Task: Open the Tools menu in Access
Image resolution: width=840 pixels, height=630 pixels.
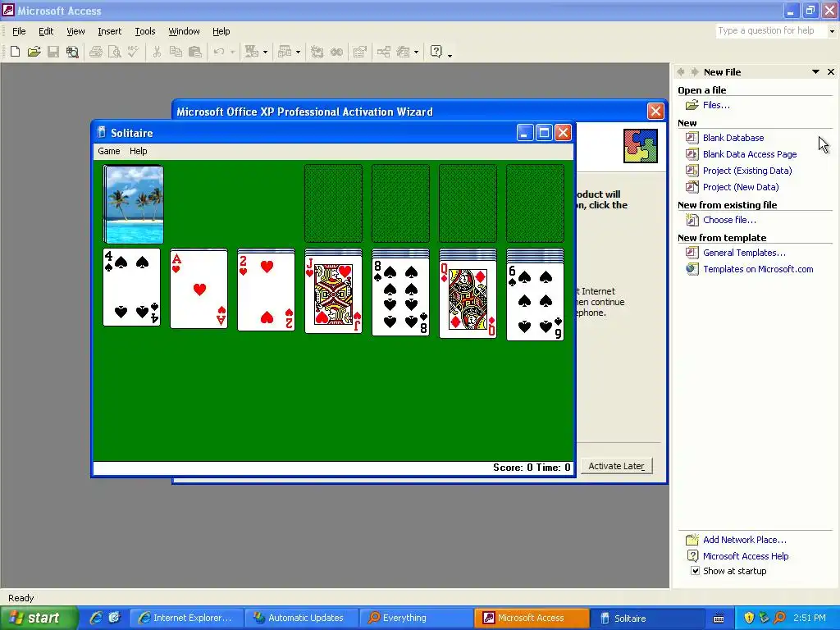Action: tap(144, 31)
